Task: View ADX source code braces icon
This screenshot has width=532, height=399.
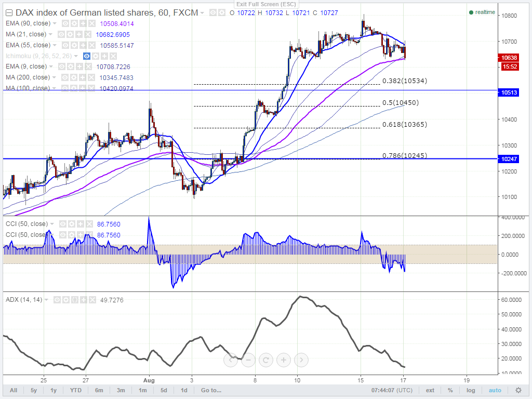Action: point(75,300)
